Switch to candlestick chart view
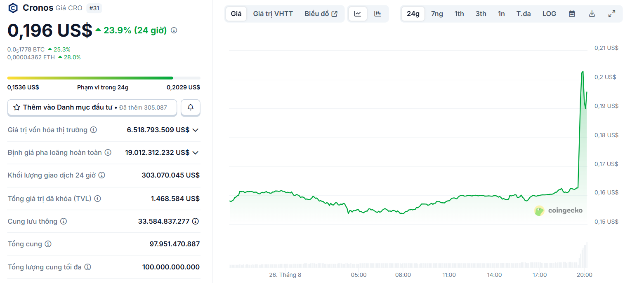Viewport: 644px width, 283px height. point(377,14)
